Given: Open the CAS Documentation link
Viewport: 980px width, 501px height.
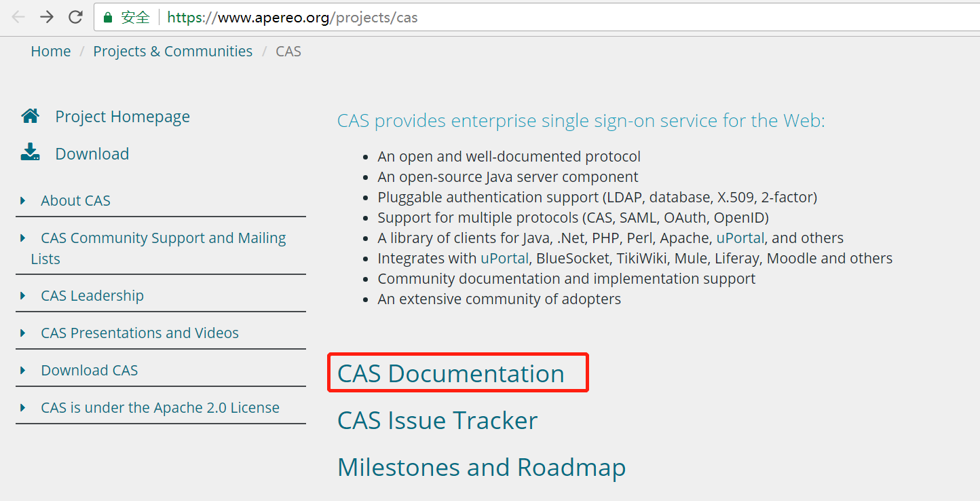Looking at the screenshot, I should pyautogui.click(x=451, y=373).
